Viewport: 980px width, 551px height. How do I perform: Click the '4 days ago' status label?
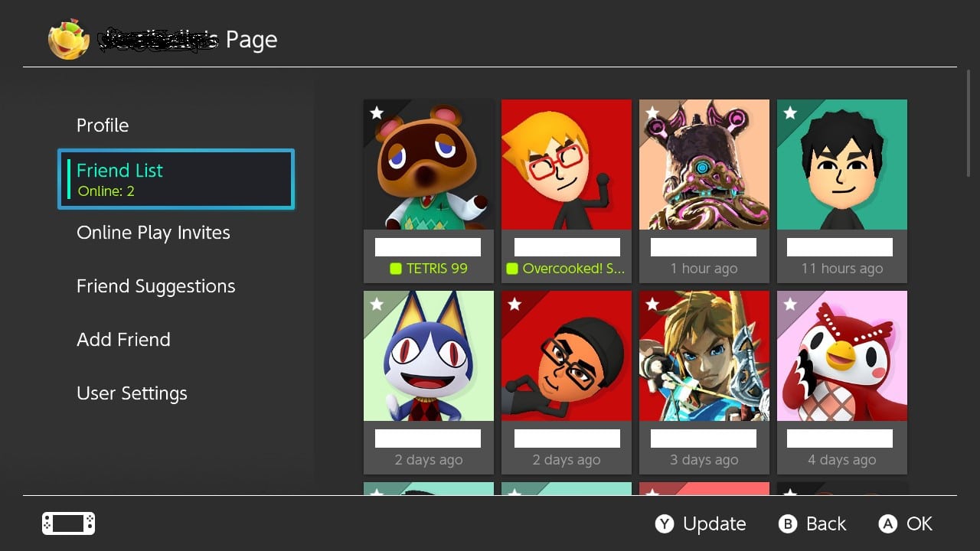pos(842,460)
